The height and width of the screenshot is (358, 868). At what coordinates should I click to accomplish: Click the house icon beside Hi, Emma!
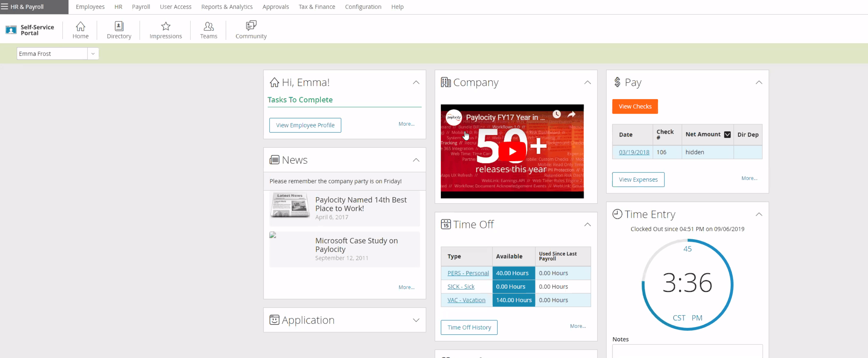pyautogui.click(x=274, y=82)
